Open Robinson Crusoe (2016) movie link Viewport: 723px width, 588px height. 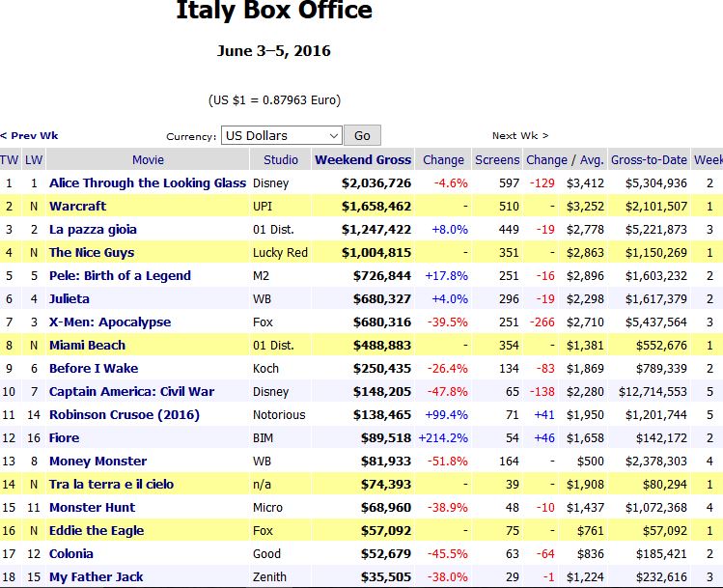coord(125,414)
